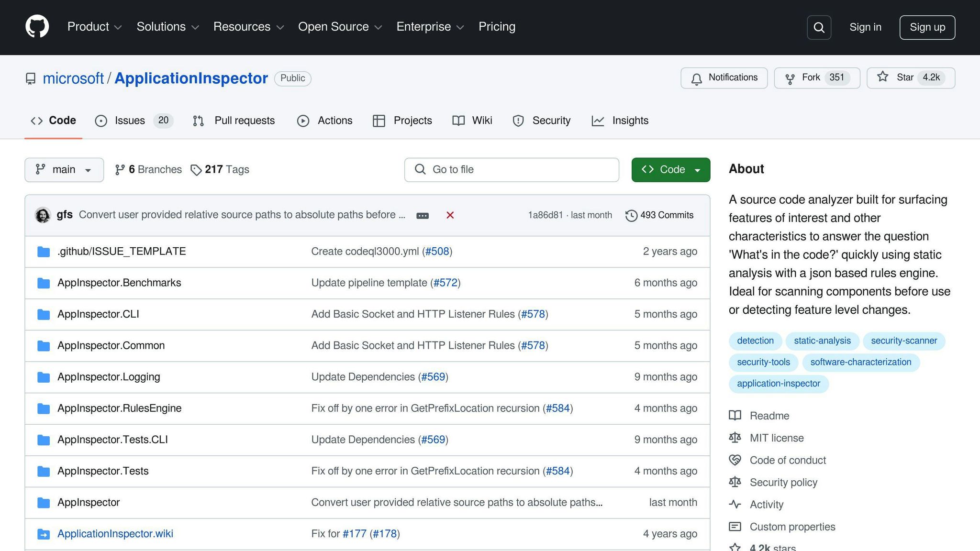Open the search magnifier icon

pyautogui.click(x=819, y=27)
